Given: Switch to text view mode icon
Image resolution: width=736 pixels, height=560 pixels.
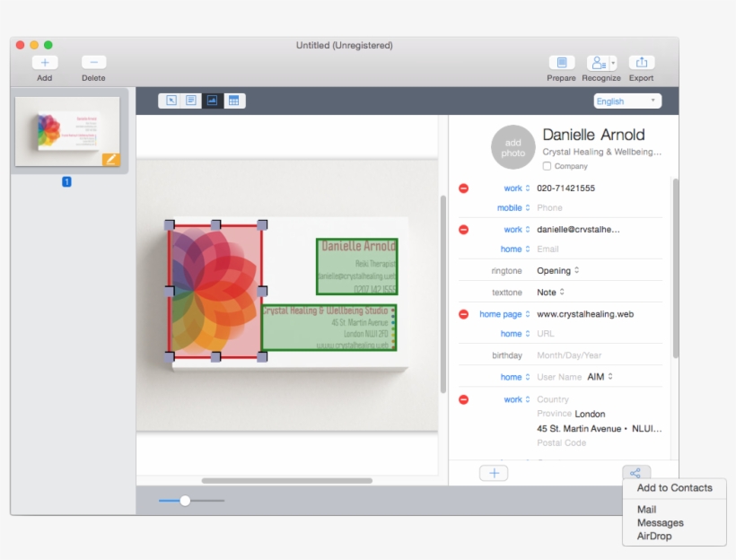Looking at the screenshot, I should [190, 101].
